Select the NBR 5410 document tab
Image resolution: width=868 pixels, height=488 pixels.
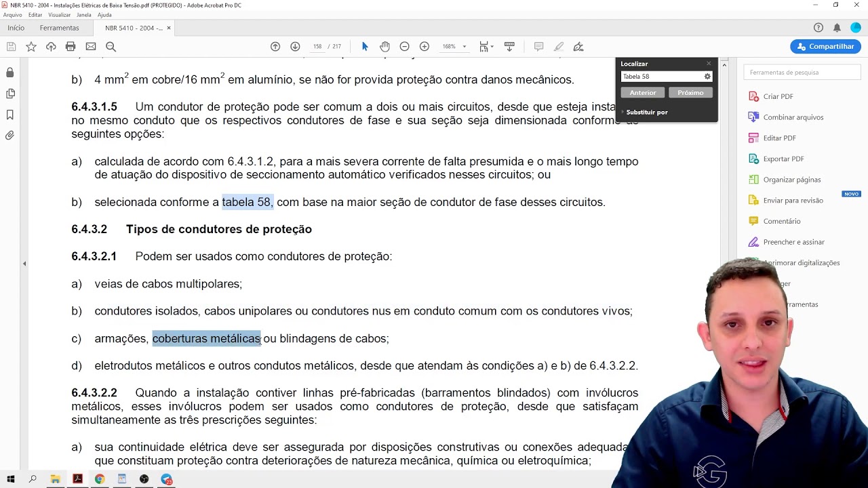(x=134, y=28)
